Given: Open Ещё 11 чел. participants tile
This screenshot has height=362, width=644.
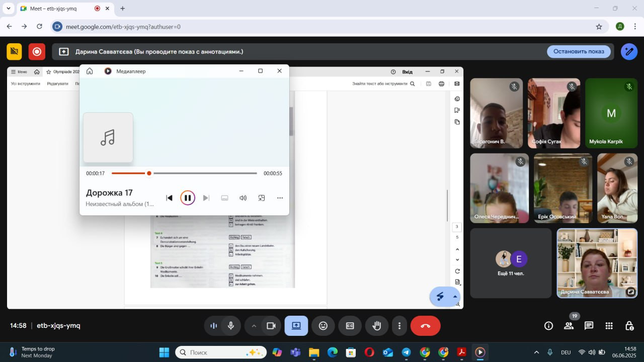Looking at the screenshot, I should pos(511,263).
